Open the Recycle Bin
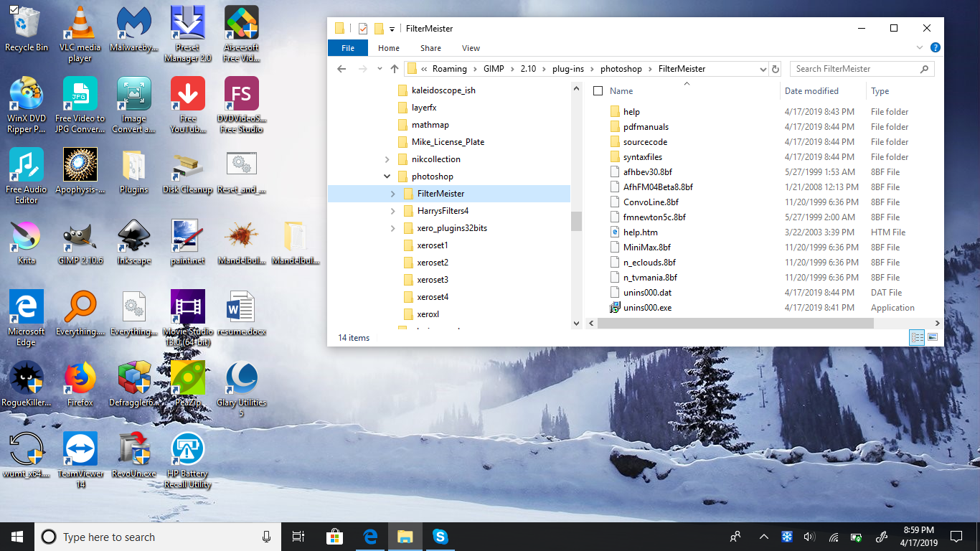The height and width of the screenshot is (551, 980). click(x=27, y=29)
